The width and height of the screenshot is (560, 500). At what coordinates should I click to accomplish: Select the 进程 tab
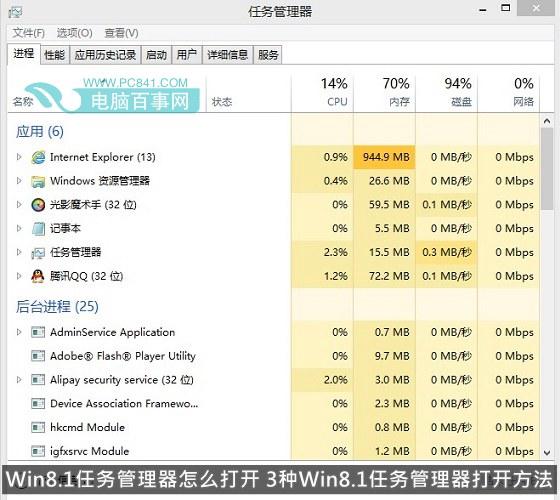click(24, 54)
